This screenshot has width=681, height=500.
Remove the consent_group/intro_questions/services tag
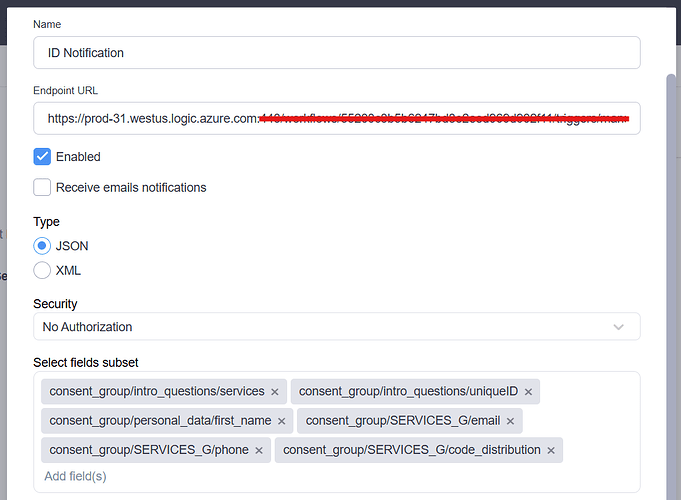(274, 392)
